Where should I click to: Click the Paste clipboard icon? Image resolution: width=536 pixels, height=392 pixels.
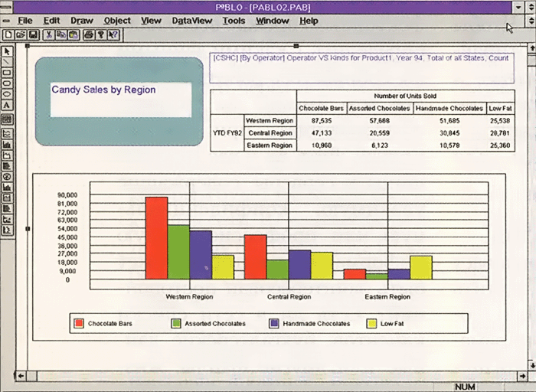point(73,34)
